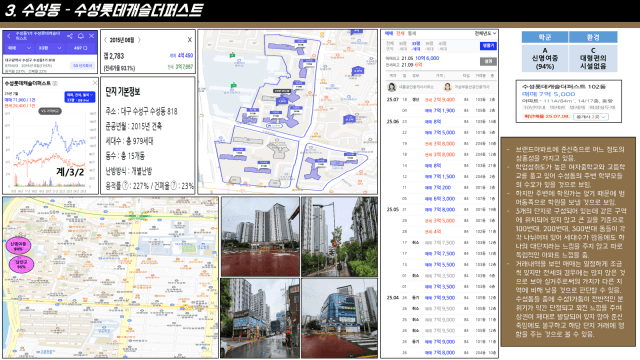Open the 매매 transaction type dropdown
The height and width of the screenshot is (360, 640).
[18, 48]
